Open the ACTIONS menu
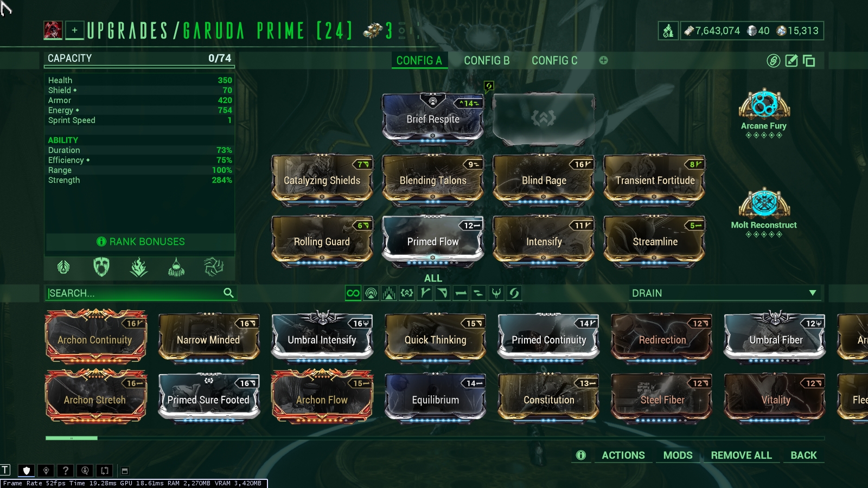The height and width of the screenshot is (488, 868). pyautogui.click(x=623, y=455)
